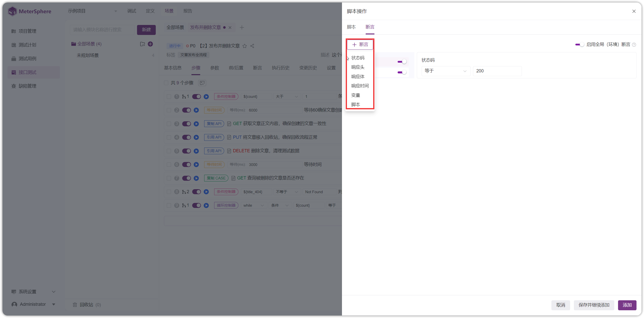This screenshot has width=644, height=318.
Task: Click the batch operation icon next to 共9个步骤
Action: point(202,83)
